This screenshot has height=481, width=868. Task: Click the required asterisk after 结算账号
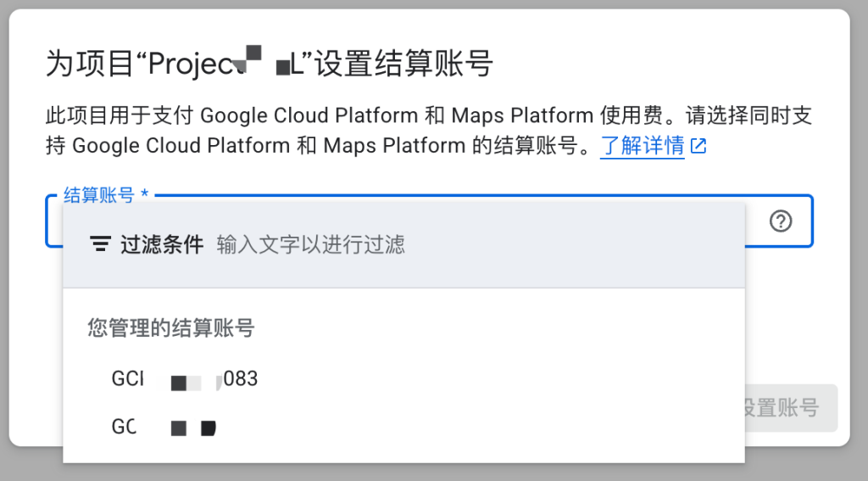click(145, 196)
